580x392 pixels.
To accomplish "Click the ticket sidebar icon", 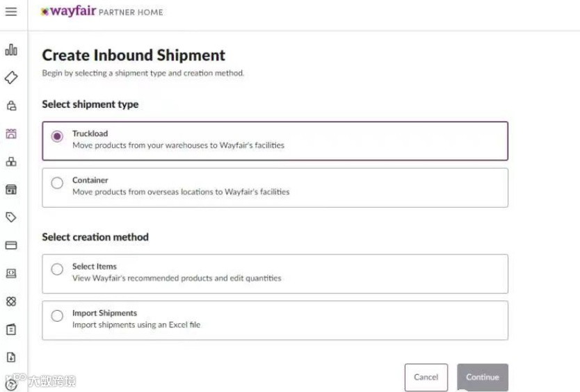I will pyautogui.click(x=11, y=77).
